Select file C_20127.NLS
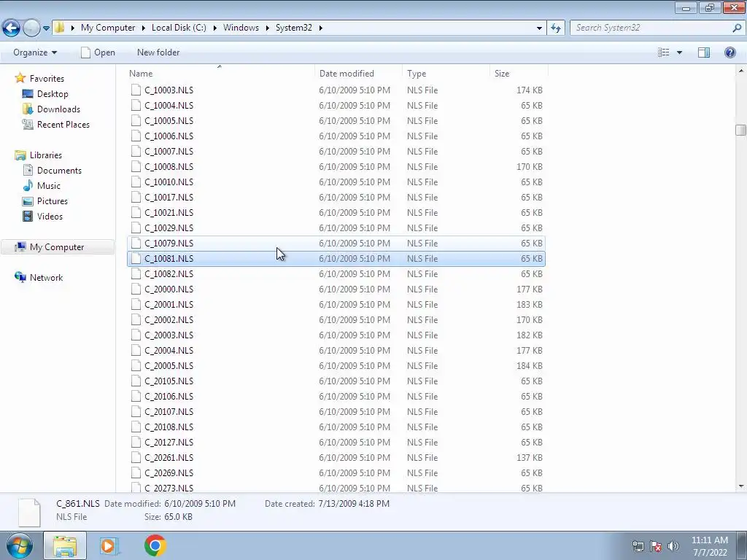The image size is (747, 560). tap(336, 442)
